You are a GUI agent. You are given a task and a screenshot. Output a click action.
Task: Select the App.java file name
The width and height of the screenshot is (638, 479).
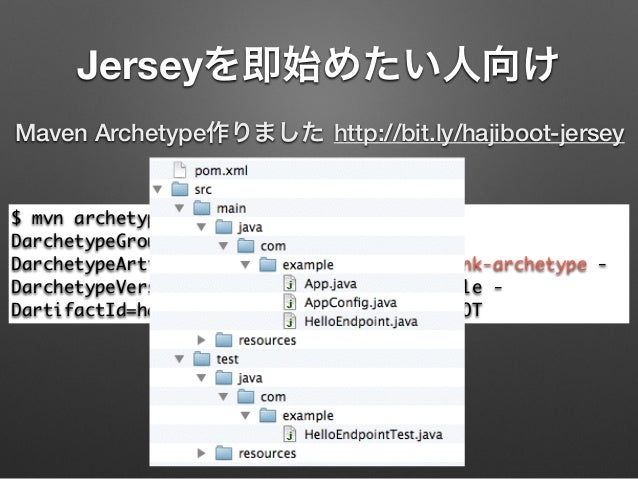pos(330,284)
